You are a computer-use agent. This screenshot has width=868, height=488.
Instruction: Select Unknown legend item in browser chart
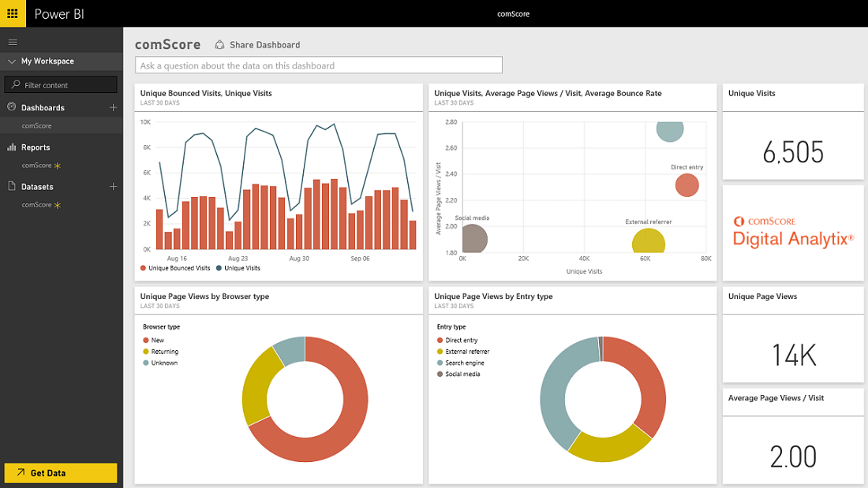pyautogui.click(x=160, y=363)
